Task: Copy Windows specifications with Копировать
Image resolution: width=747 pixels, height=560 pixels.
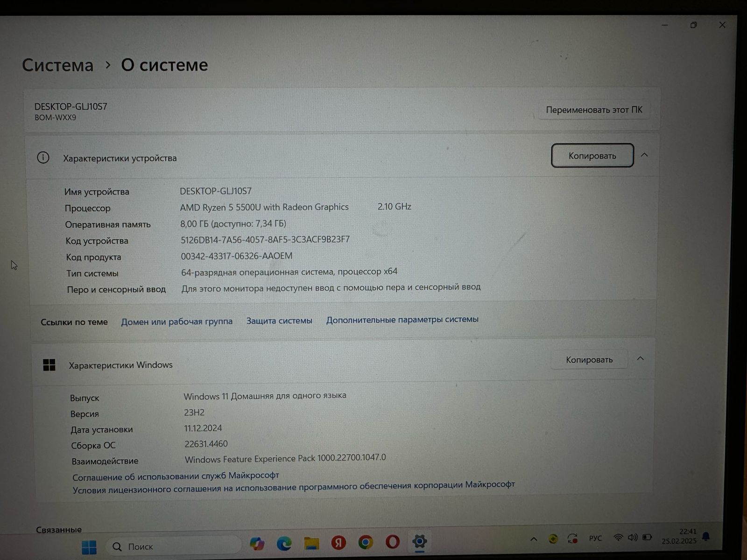Action: (x=589, y=359)
